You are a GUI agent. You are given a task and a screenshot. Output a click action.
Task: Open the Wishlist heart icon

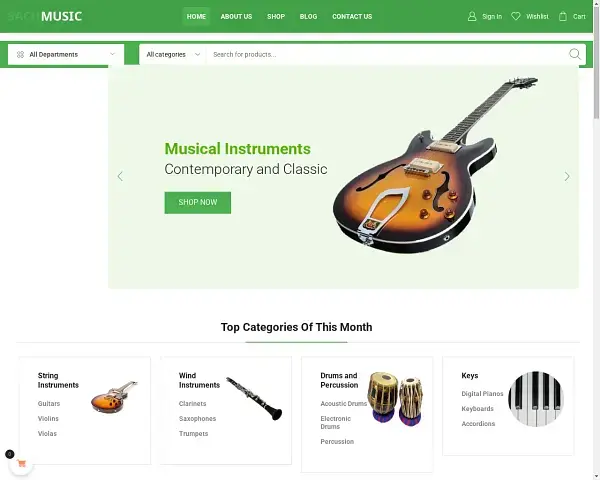516,16
